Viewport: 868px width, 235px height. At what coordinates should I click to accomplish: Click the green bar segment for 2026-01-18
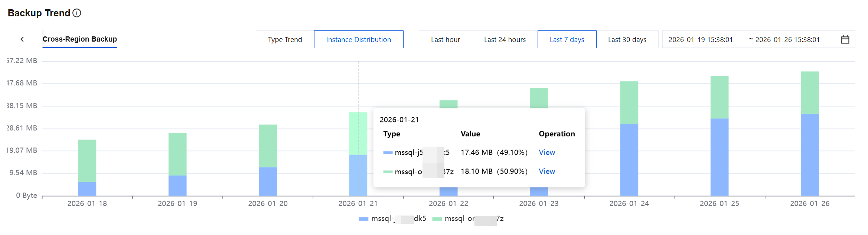(x=87, y=161)
